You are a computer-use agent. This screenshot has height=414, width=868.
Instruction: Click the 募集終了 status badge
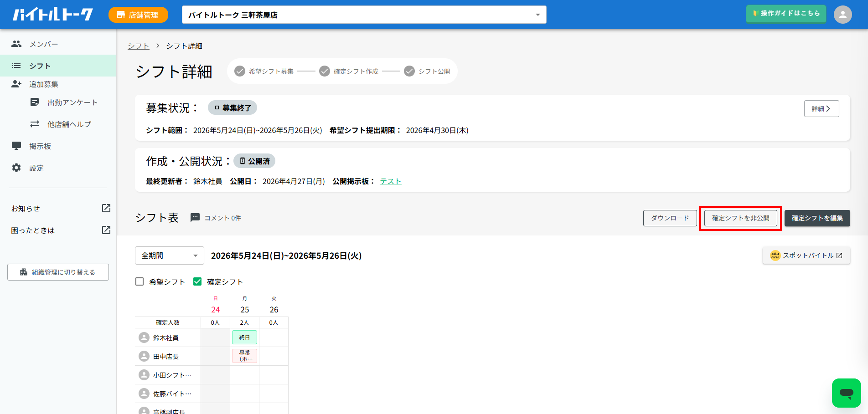pyautogui.click(x=232, y=108)
